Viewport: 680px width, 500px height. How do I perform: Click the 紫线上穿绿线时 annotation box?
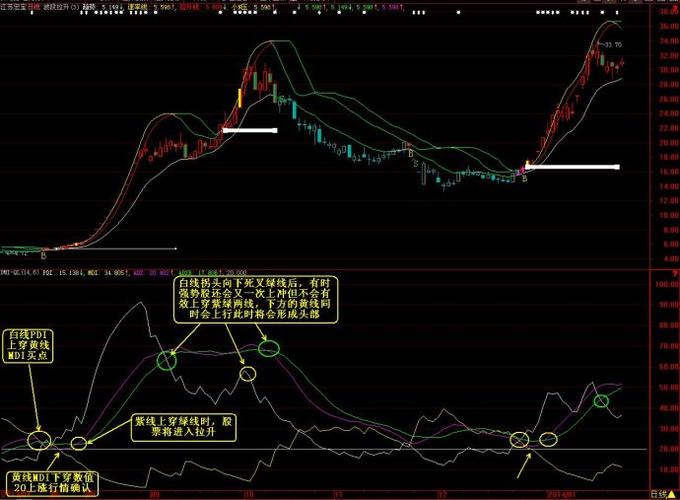coord(183,427)
